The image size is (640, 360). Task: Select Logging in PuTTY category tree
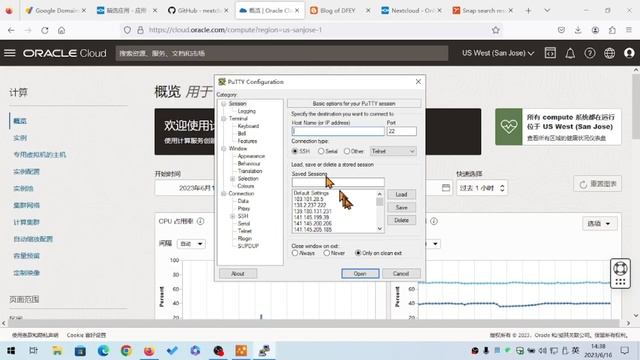coord(247,111)
